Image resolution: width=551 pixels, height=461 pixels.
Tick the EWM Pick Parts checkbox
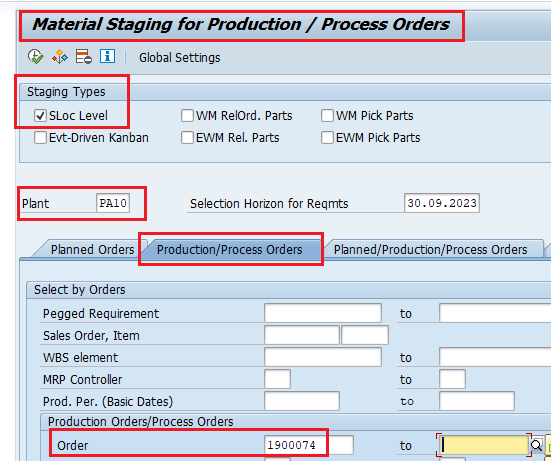click(327, 138)
